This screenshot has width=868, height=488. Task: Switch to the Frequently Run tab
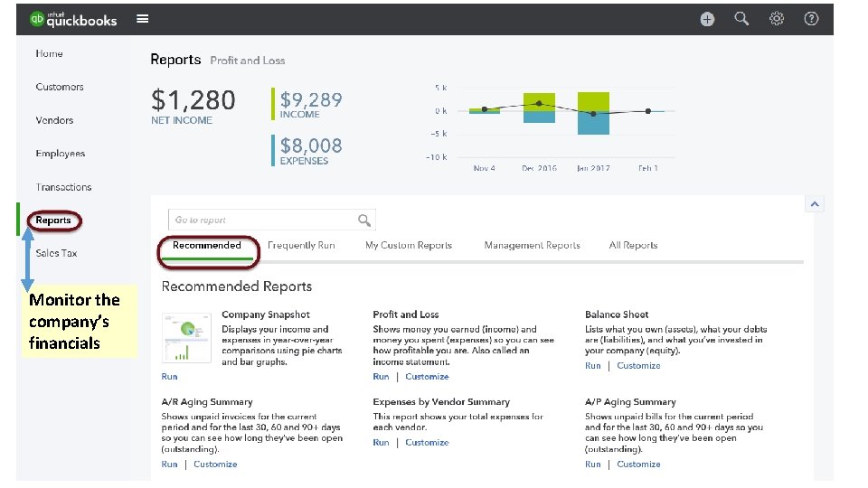(301, 245)
